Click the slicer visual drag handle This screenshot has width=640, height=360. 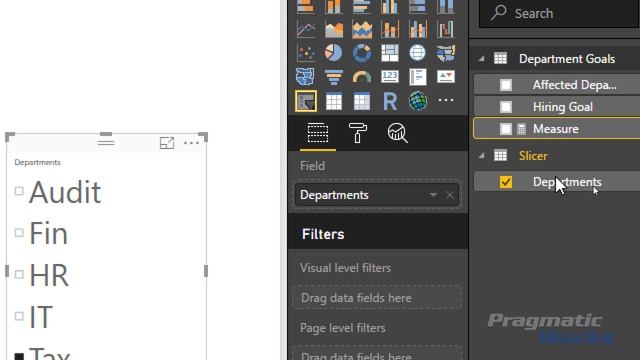106,142
